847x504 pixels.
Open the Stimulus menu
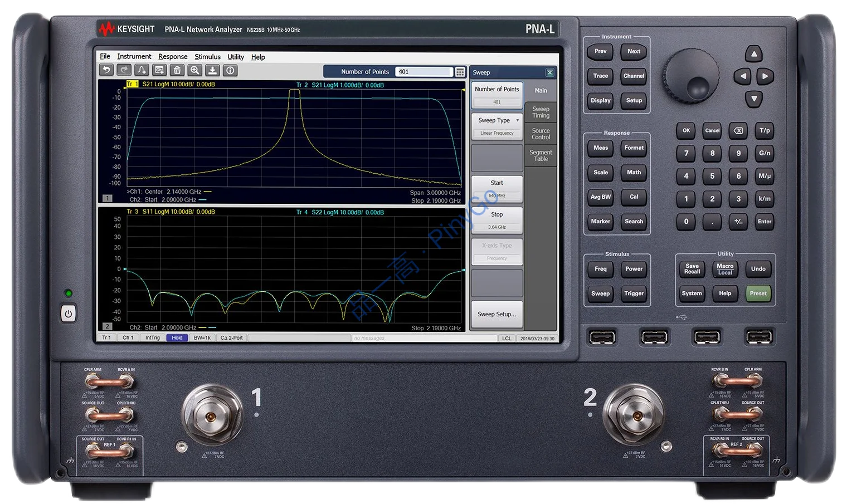pos(207,56)
